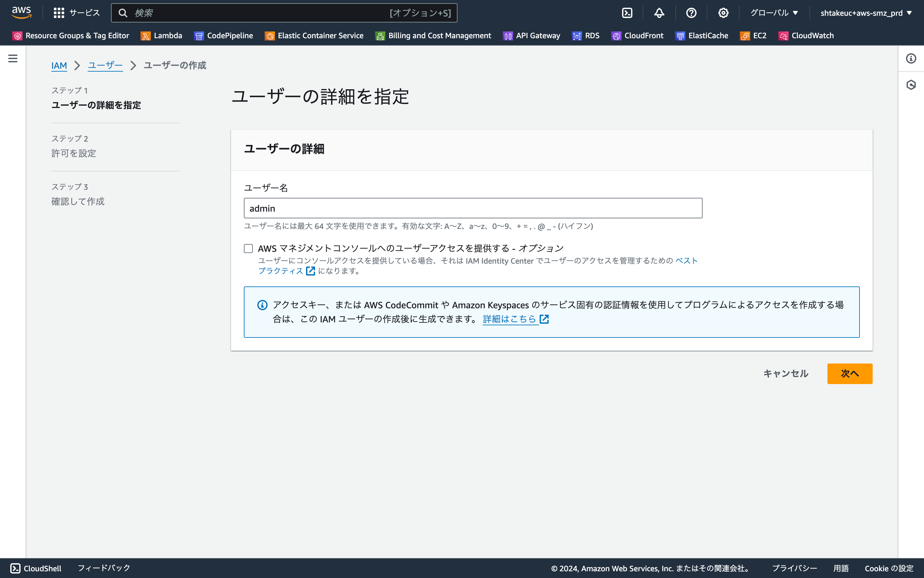The image size is (924, 578).
Task: Open the info panel icon on right
Action: [x=911, y=58]
